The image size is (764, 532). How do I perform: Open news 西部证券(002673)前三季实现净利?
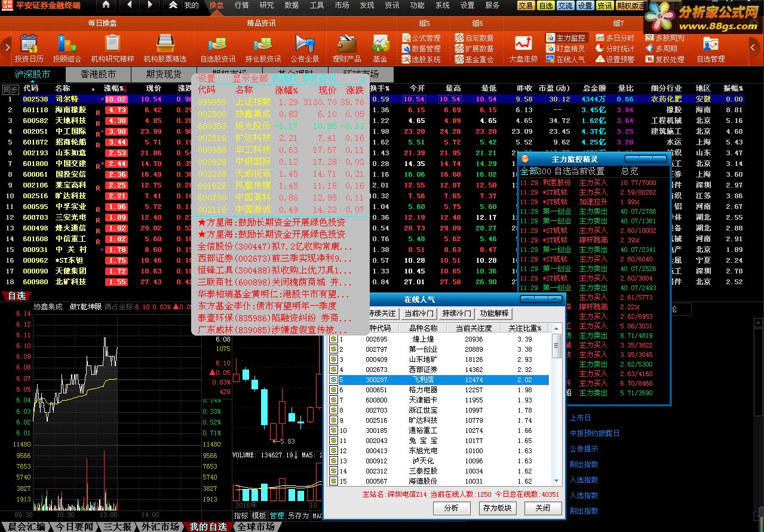click(x=275, y=259)
